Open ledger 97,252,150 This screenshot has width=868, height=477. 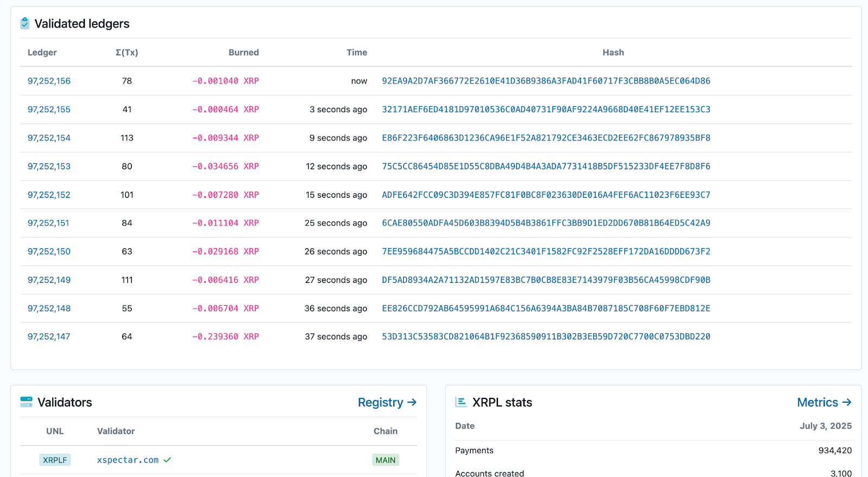(49, 252)
